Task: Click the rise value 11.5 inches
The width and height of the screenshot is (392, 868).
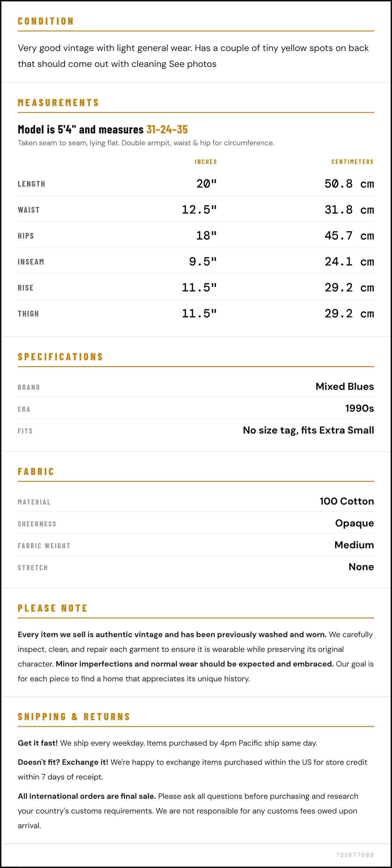Action: (199, 287)
